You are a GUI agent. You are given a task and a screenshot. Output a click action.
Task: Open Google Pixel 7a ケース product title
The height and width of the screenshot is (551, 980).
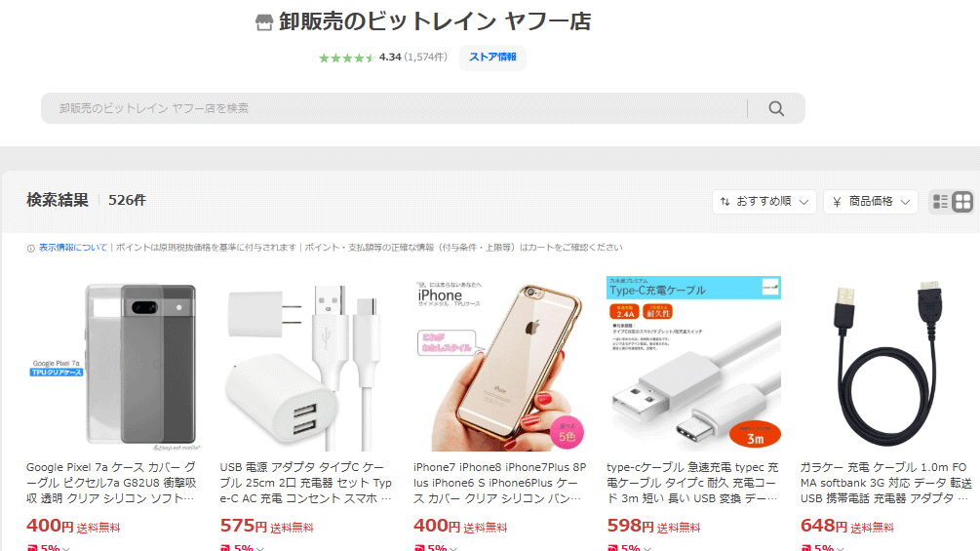[x=112, y=483]
